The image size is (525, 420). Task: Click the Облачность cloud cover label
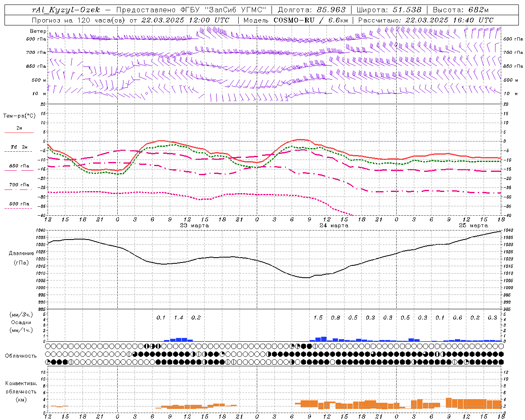21,356
